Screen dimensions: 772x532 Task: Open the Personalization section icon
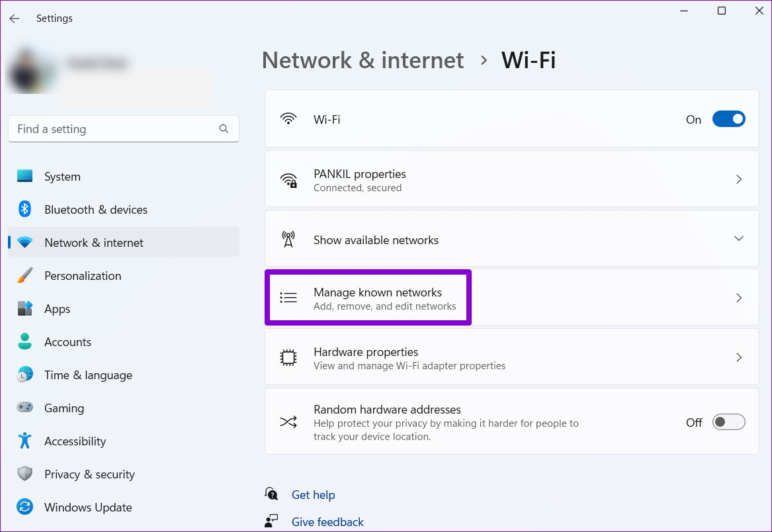tap(25, 275)
